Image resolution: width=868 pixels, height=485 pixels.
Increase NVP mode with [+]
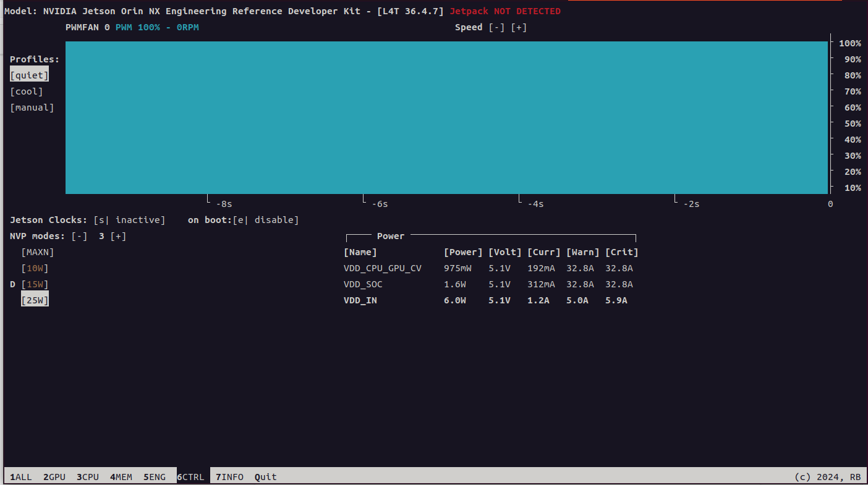[118, 236]
